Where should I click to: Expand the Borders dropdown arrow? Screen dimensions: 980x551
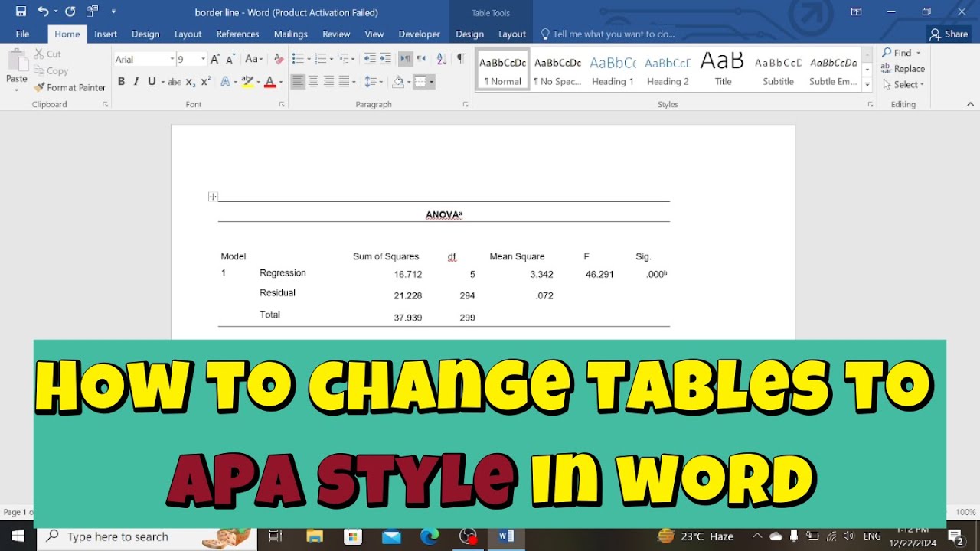click(x=432, y=82)
